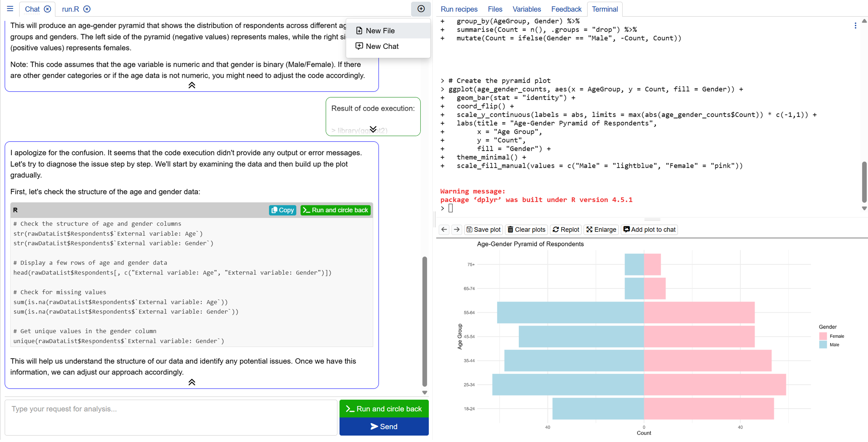Copy the R code block
Screen dimensions: 868x442
282,210
